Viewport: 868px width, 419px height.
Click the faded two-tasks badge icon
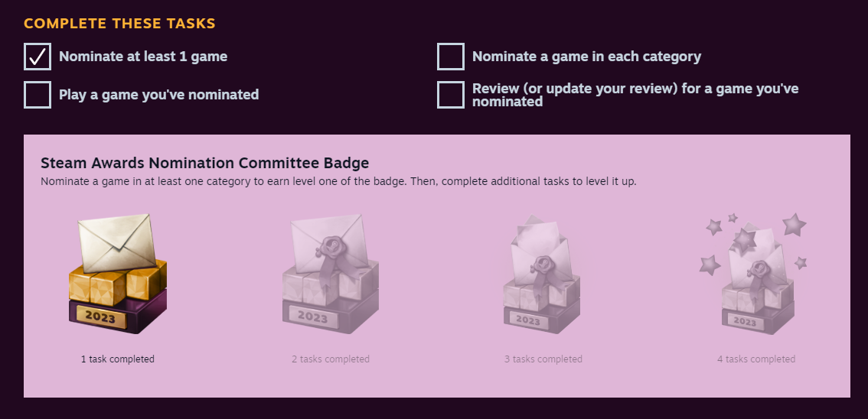tap(331, 274)
